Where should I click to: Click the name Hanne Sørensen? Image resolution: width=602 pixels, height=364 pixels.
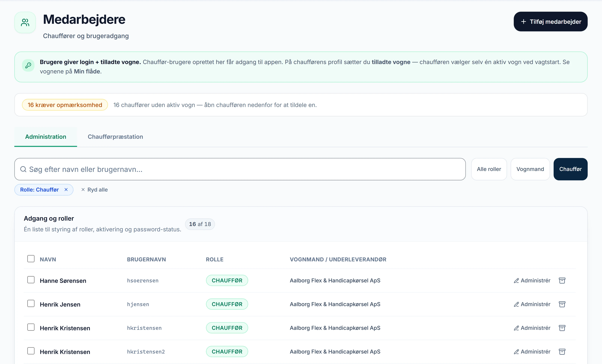coord(63,281)
